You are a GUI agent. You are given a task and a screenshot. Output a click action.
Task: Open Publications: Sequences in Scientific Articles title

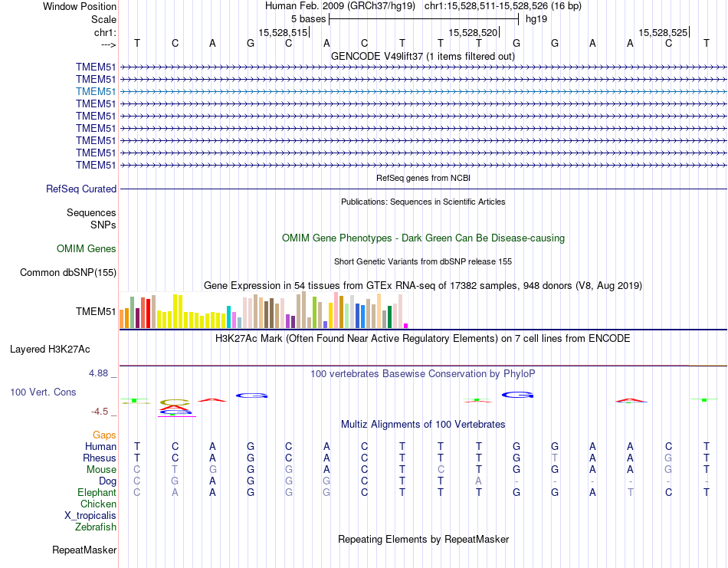[423, 202]
